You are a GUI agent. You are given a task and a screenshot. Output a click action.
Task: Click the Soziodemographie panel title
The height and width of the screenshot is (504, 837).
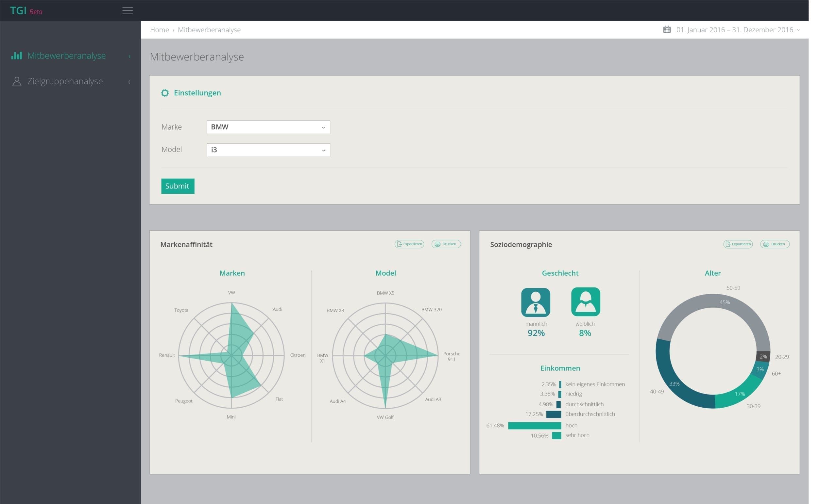click(x=521, y=244)
